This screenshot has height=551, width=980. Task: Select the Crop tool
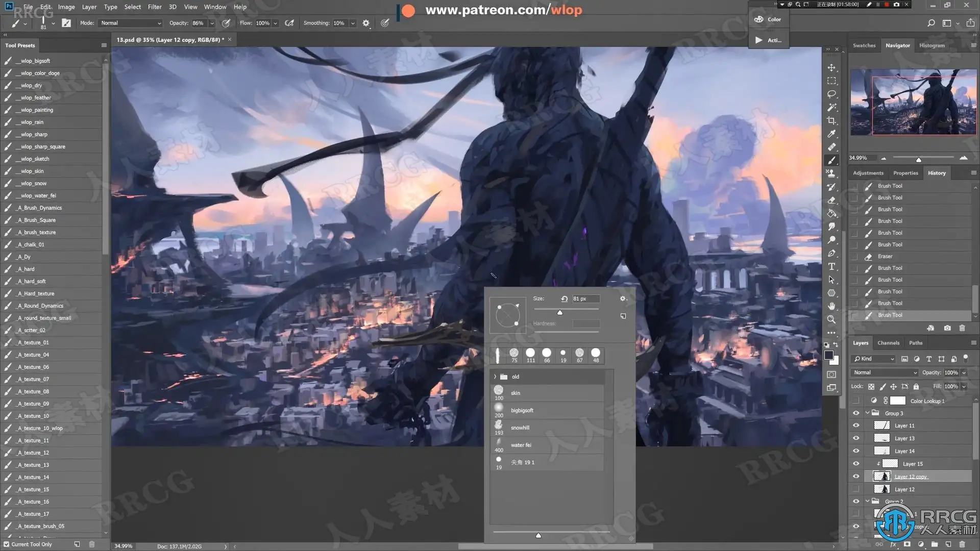point(831,121)
